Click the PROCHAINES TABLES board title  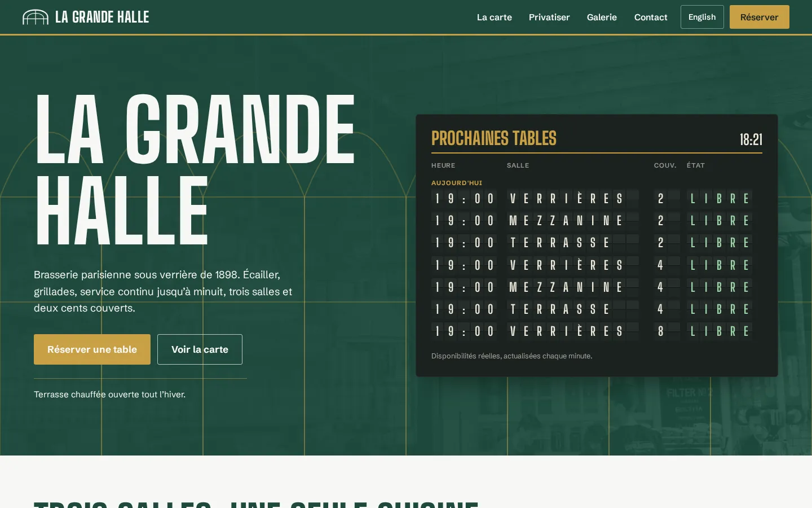point(494,138)
